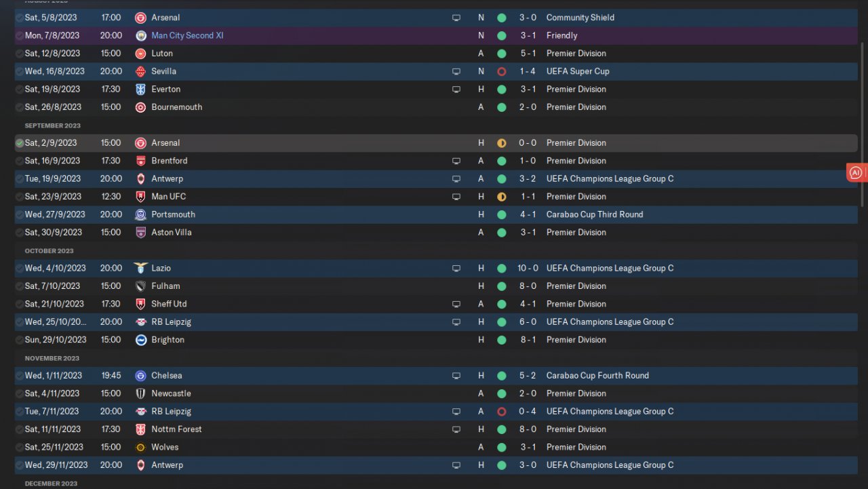Open the 10 - 0 result against Lazio
This screenshot has height=489, width=868.
click(x=528, y=268)
